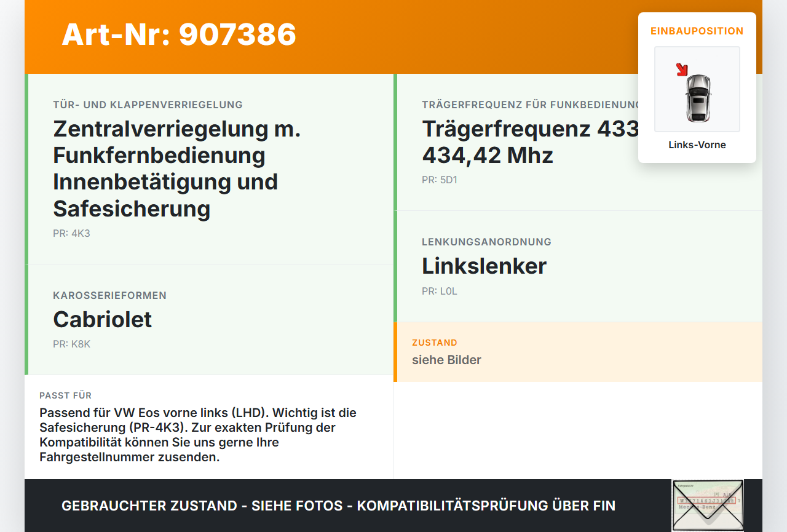Click the PR: K8K code
Viewport: 787px width, 532px height.
[71, 344]
